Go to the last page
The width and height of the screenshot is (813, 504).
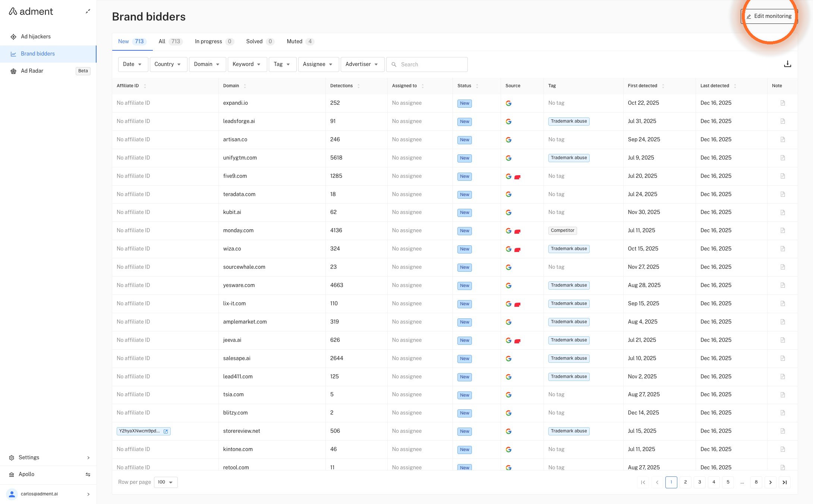pos(785,482)
